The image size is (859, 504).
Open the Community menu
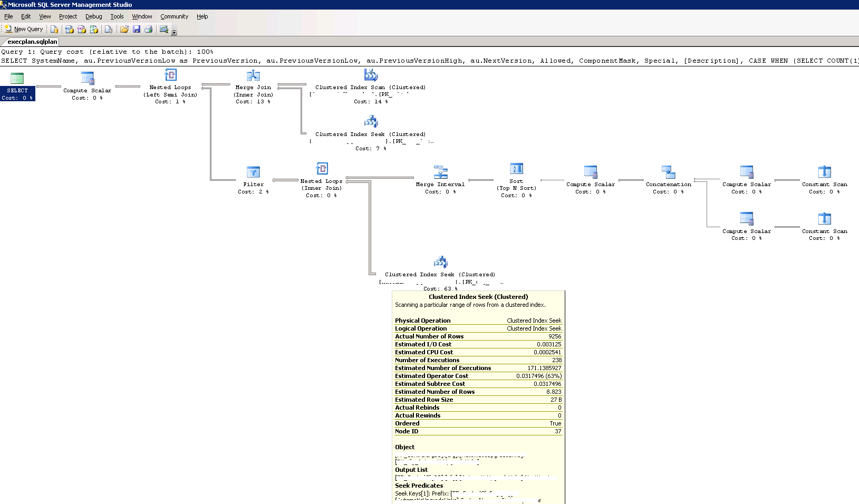coord(174,16)
